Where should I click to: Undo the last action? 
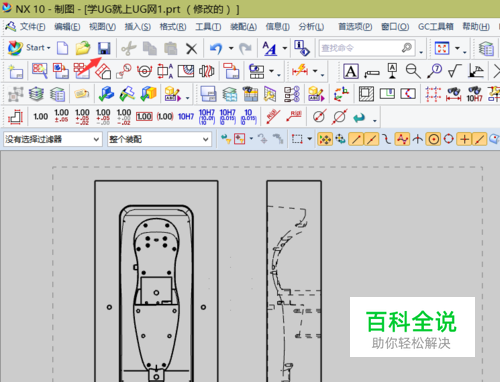pos(216,49)
